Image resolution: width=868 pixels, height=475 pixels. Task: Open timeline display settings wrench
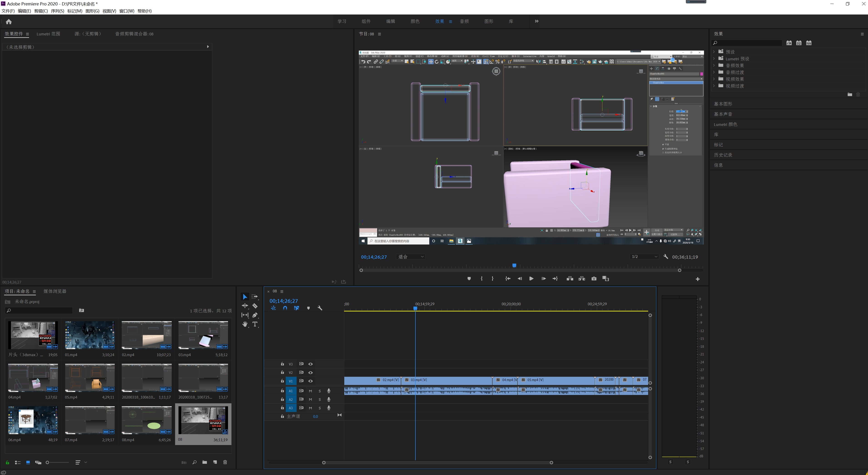pos(320,308)
